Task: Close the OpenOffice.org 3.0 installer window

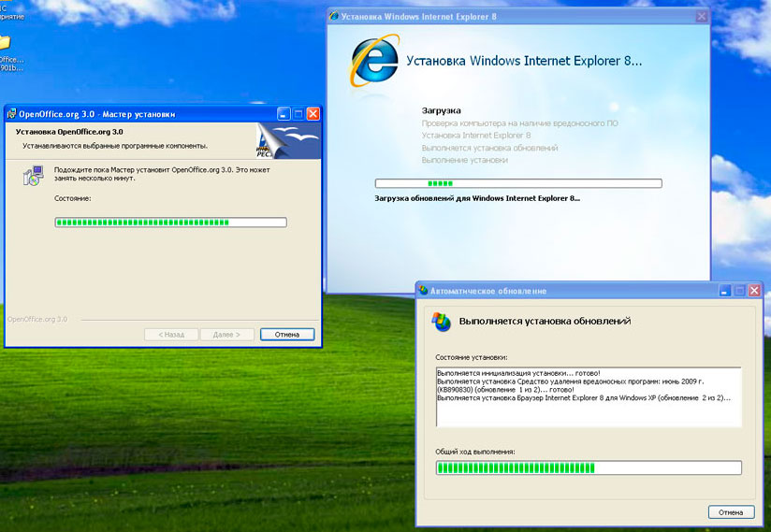Action: [313, 114]
